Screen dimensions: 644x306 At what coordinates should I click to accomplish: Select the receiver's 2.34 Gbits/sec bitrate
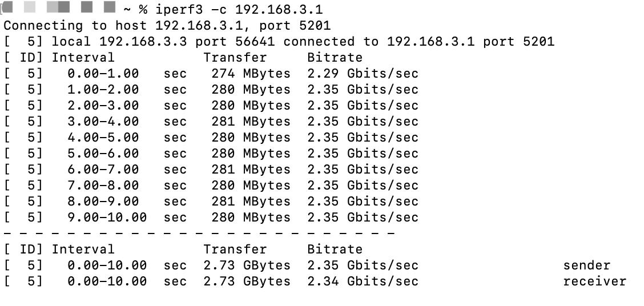tap(363, 281)
